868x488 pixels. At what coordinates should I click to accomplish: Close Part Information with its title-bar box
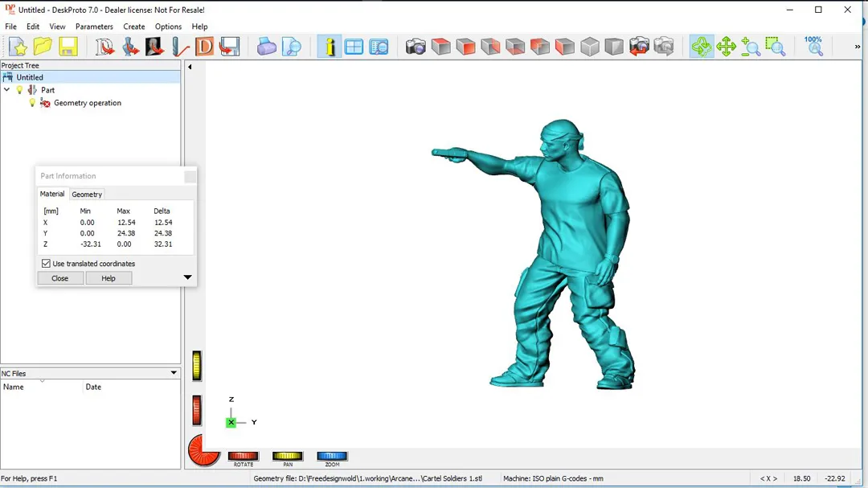(190, 176)
